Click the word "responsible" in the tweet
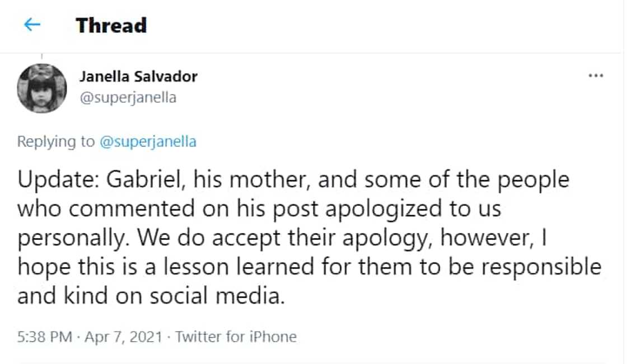 (538, 267)
